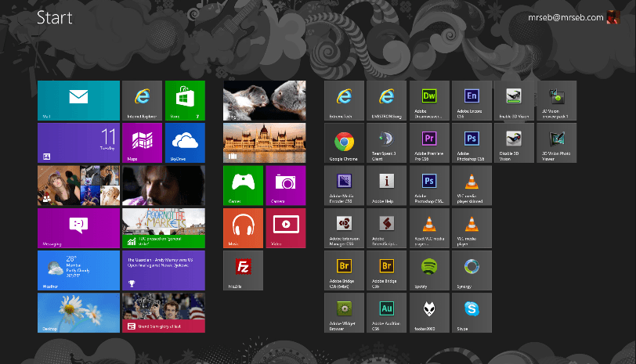The image size is (636, 364).
Task: Open Adobe Audition CS6
Action: 386,312
